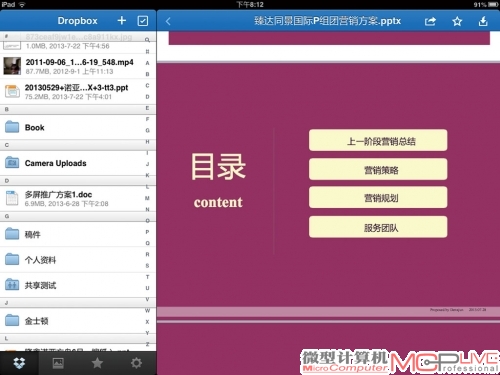
Task: Tap the content subtitle text
Action: pyautogui.click(x=218, y=202)
